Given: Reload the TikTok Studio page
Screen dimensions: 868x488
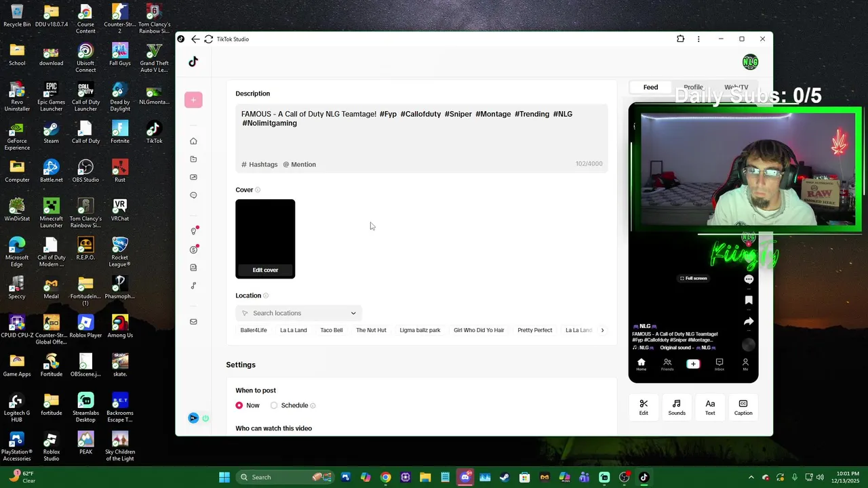Looking at the screenshot, I should (209, 39).
